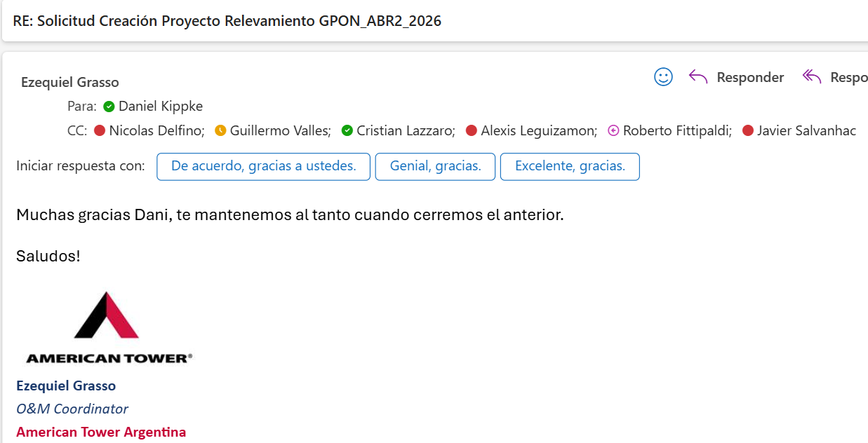The image size is (868, 443).
Task: Click Guillermo Valles' yellow away status icon
Action: (x=220, y=130)
